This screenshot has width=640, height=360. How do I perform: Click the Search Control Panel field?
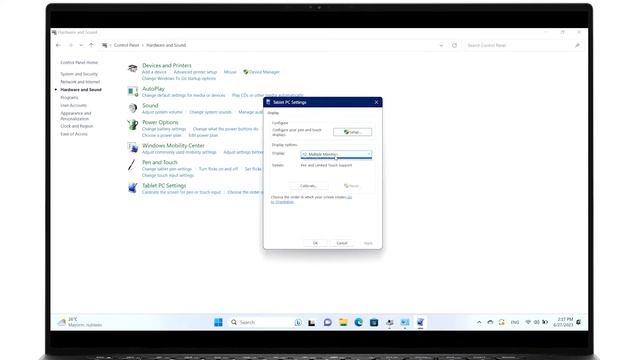pyautogui.click(x=523, y=45)
